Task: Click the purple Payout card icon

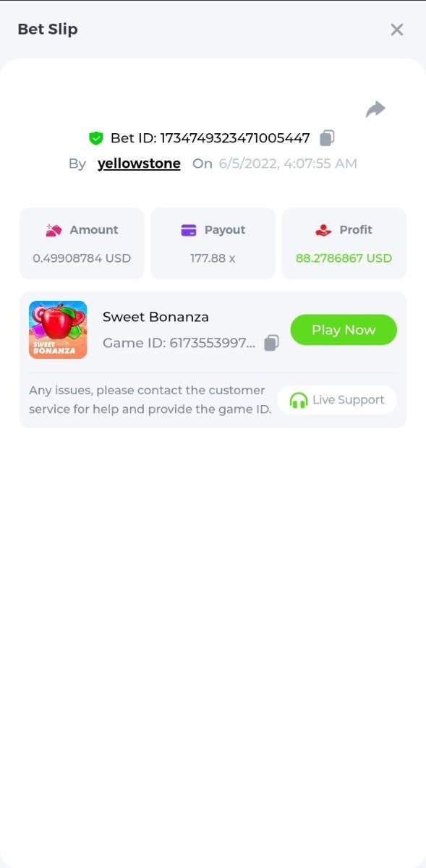Action: 189,230
